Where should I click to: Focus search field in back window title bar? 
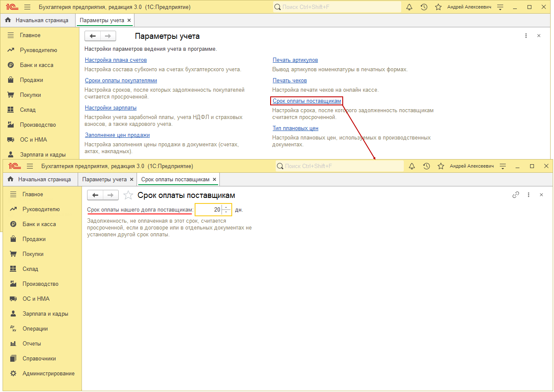tap(337, 7)
